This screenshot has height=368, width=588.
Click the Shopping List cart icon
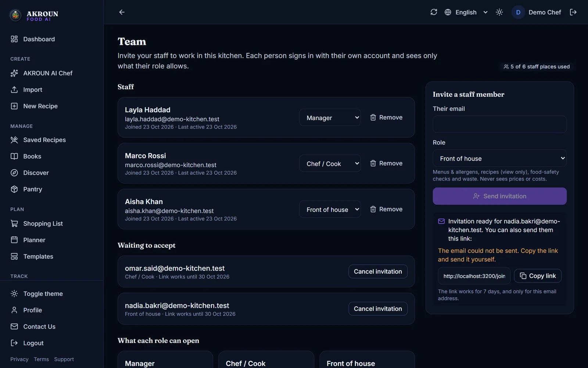tap(14, 223)
